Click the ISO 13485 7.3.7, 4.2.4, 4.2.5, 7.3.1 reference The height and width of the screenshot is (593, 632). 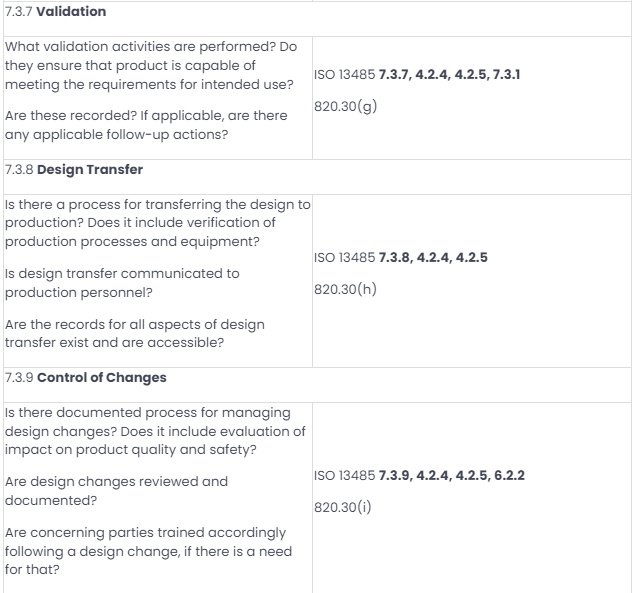(x=417, y=75)
